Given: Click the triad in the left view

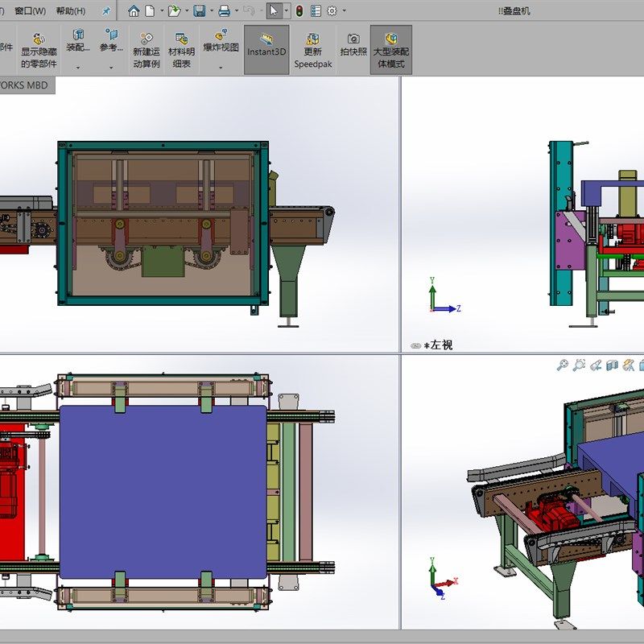Looking at the screenshot, I should click(x=444, y=295).
